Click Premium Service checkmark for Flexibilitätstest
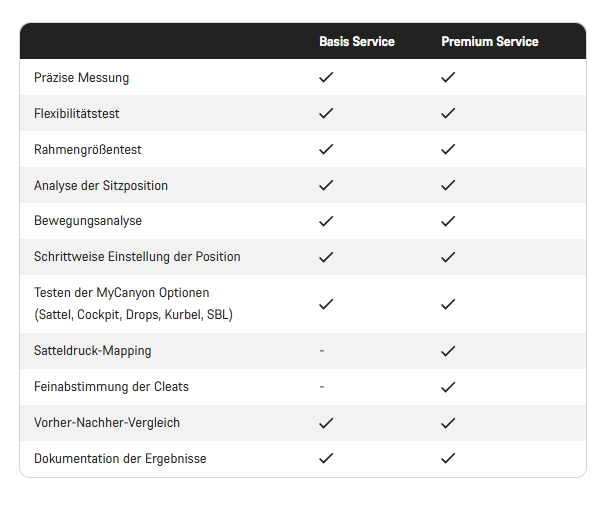The height and width of the screenshot is (507, 611). coord(448,113)
